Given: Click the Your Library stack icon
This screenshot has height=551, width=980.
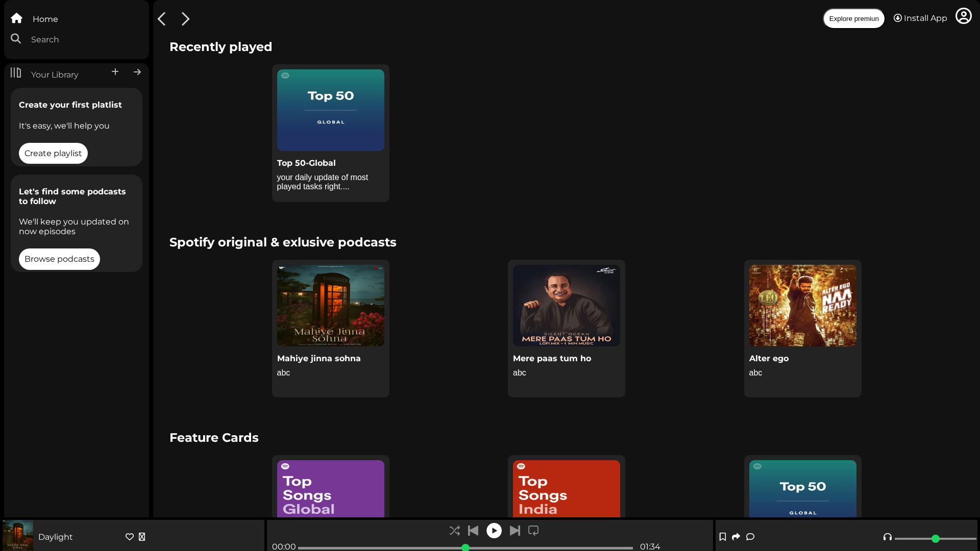Looking at the screenshot, I should 16,73.
